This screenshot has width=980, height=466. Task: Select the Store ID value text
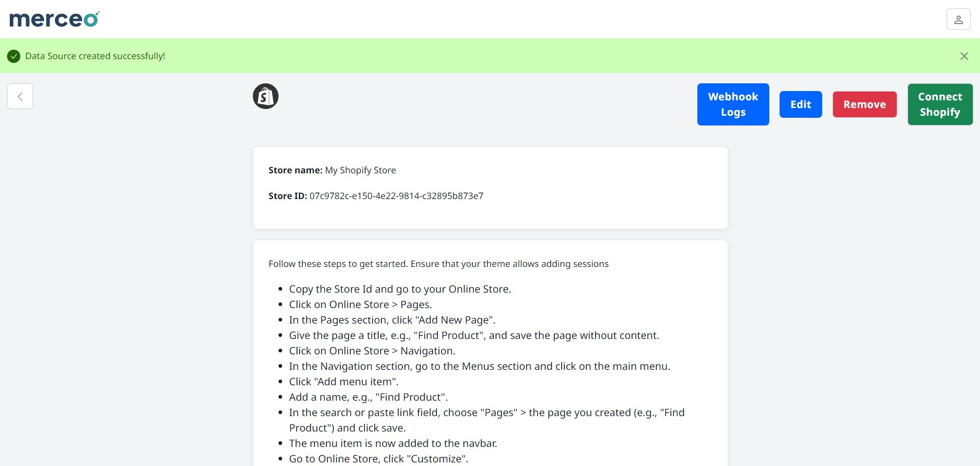click(396, 196)
